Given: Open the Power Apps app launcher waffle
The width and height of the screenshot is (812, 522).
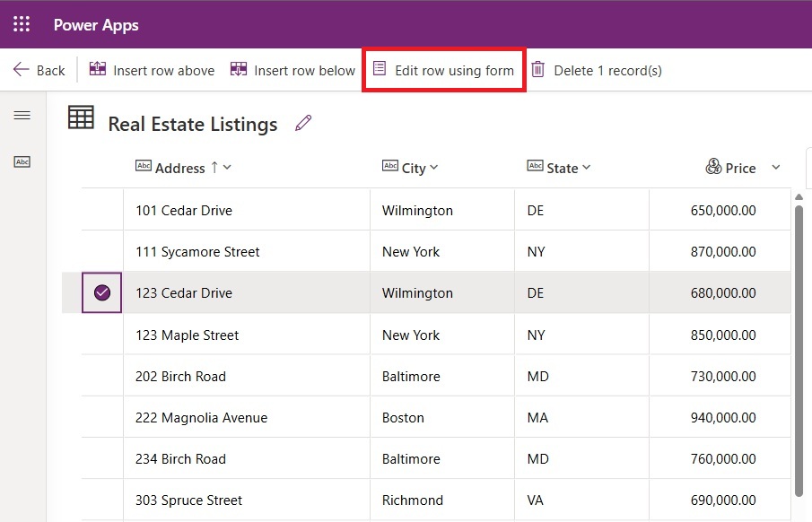Looking at the screenshot, I should click(x=22, y=24).
